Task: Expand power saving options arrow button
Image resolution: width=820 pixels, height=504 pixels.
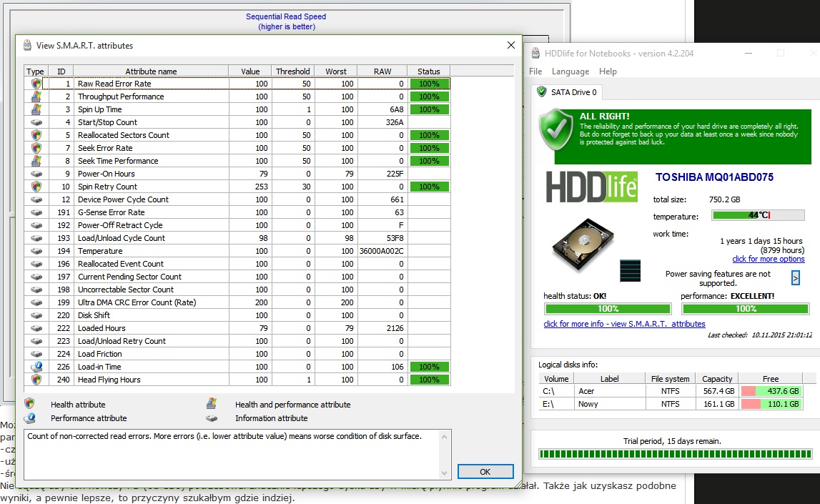Action: 796,278
